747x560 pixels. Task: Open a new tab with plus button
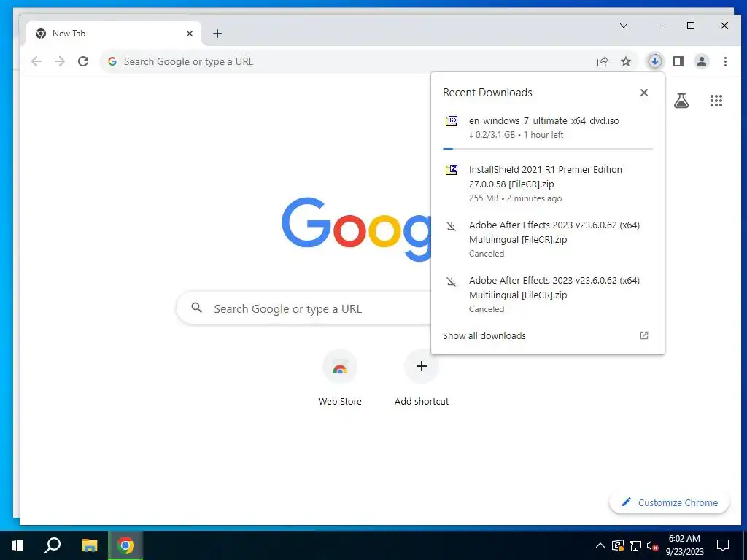[x=217, y=34]
